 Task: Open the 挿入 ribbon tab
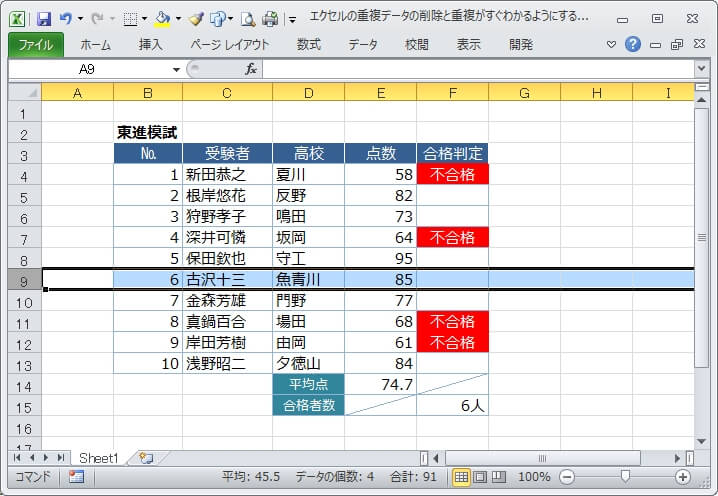click(151, 44)
